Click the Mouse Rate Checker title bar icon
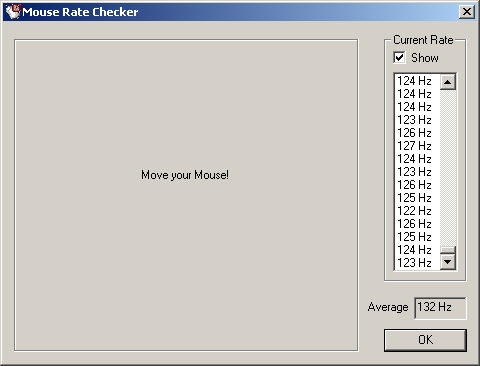The image size is (480, 366). [x=13, y=12]
